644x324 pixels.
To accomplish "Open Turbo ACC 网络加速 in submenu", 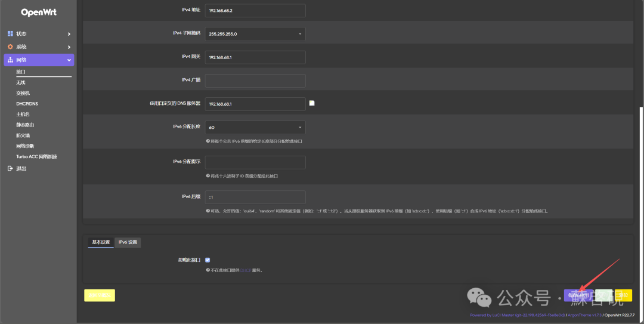I will (x=36, y=157).
